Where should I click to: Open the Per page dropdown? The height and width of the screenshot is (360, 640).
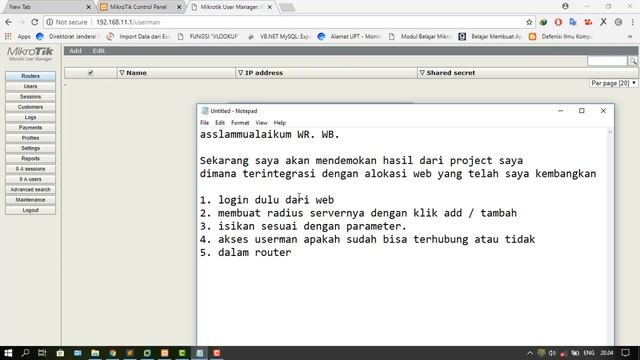pos(613,83)
